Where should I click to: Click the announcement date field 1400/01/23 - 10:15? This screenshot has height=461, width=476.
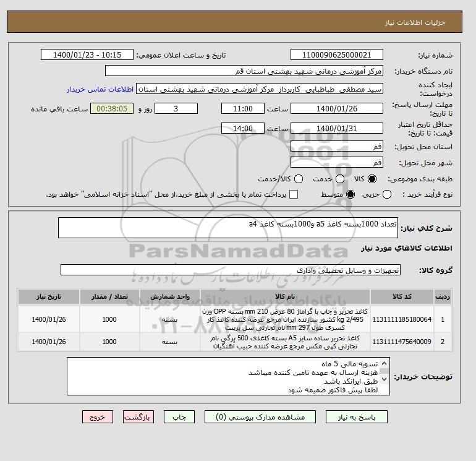pos(87,54)
